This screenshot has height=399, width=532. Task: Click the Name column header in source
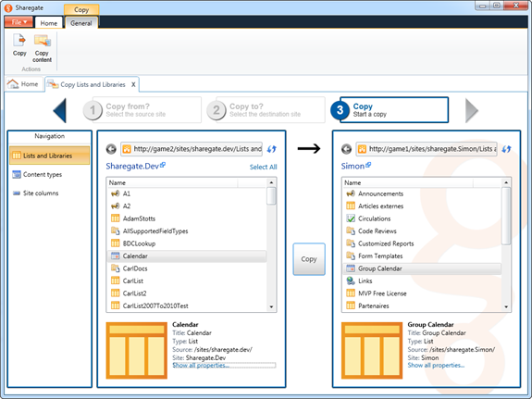tap(172, 182)
